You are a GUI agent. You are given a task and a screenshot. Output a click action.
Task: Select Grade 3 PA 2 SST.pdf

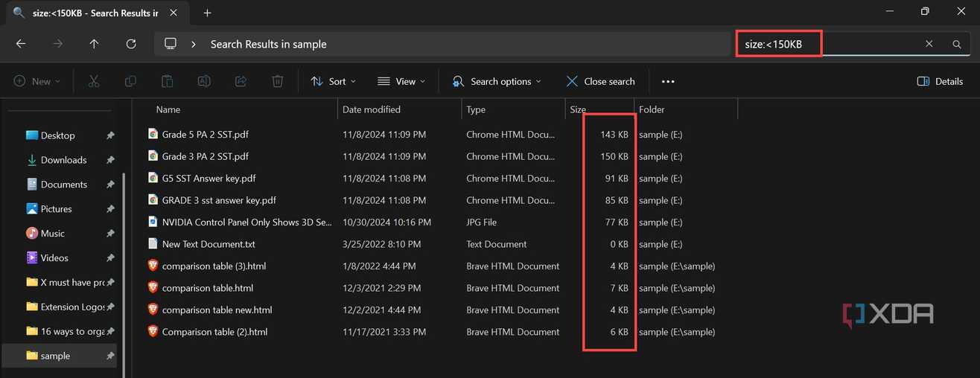pos(206,156)
